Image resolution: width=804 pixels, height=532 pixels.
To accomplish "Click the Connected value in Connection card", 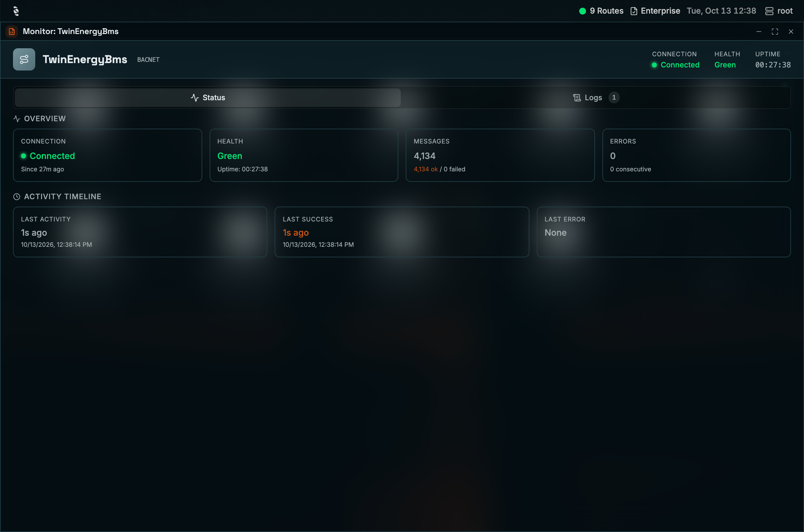I will (52, 156).
